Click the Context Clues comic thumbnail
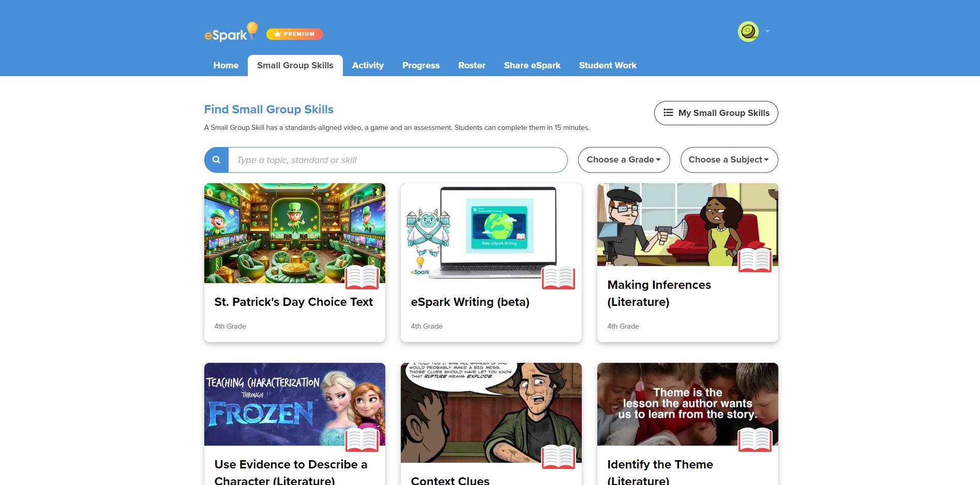 click(491, 413)
